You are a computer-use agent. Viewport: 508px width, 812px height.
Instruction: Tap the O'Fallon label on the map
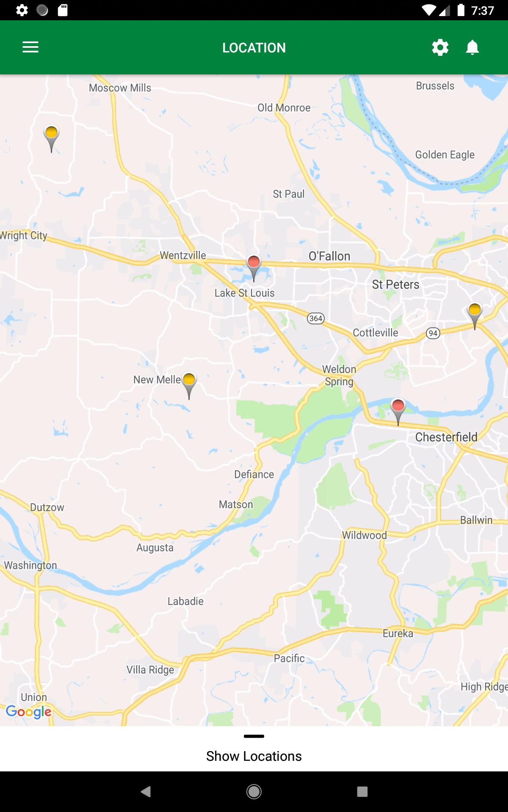tap(329, 256)
